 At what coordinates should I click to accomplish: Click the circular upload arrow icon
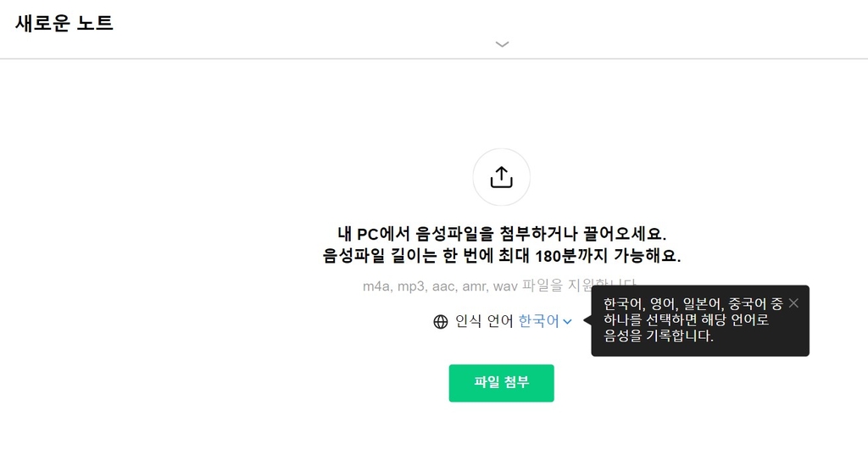(501, 177)
